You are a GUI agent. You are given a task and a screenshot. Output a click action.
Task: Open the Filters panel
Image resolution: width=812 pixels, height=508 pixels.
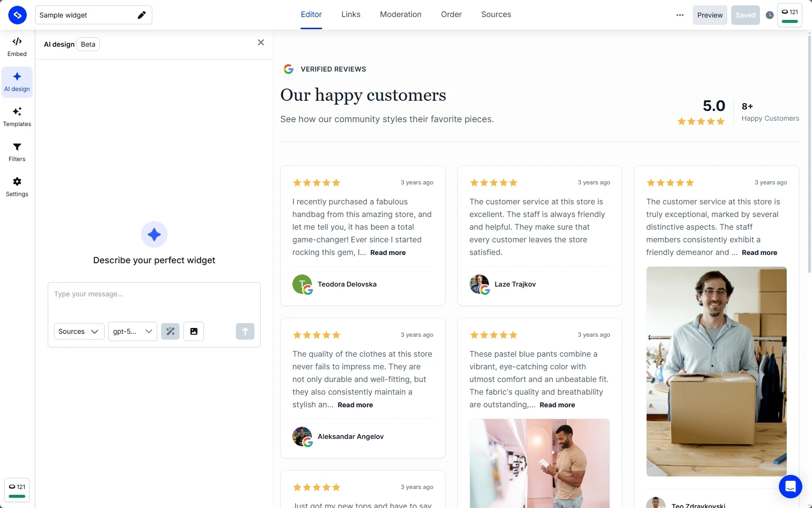17,152
